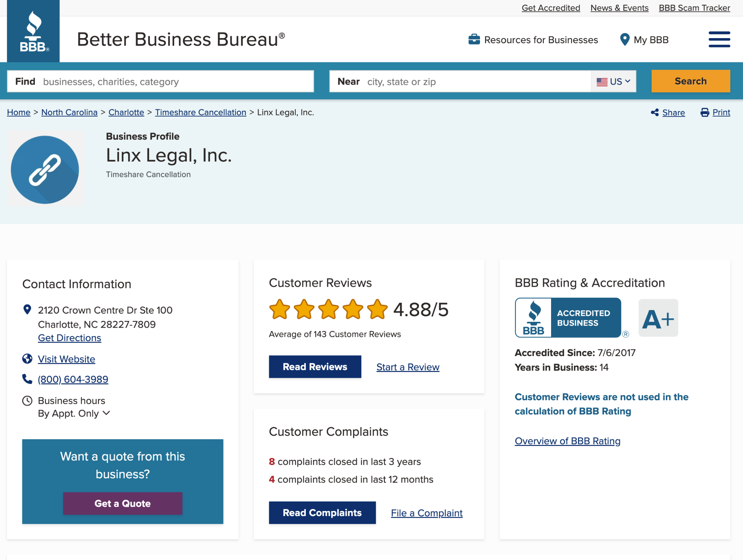Image resolution: width=743 pixels, height=560 pixels.
Task: Open the Get Accredited menu link
Action: pyautogui.click(x=551, y=8)
